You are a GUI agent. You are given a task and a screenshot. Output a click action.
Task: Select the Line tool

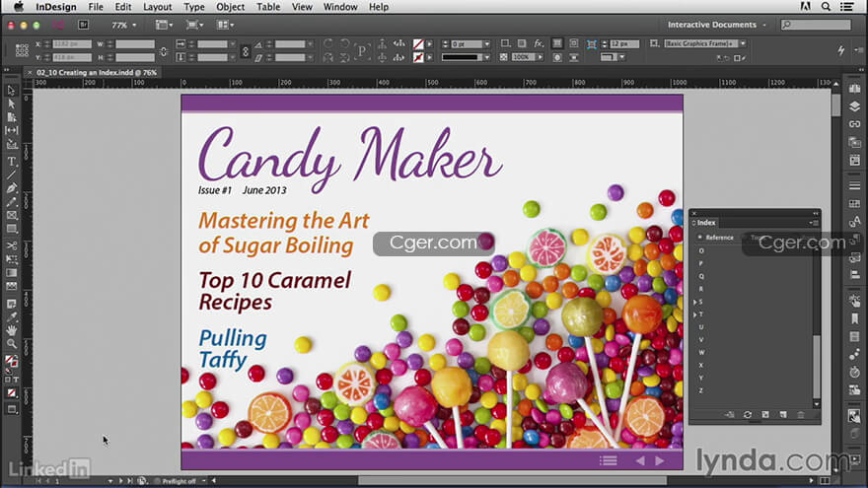pyautogui.click(x=11, y=174)
